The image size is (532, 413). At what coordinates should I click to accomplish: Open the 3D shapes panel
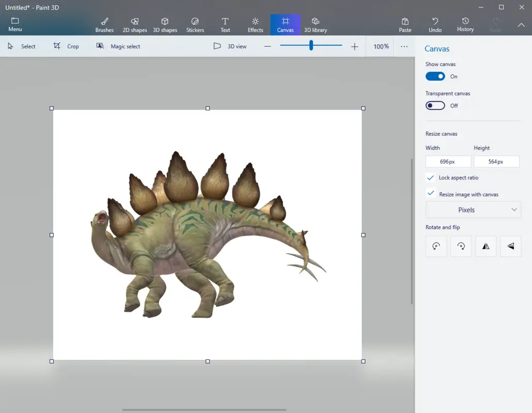tap(165, 24)
